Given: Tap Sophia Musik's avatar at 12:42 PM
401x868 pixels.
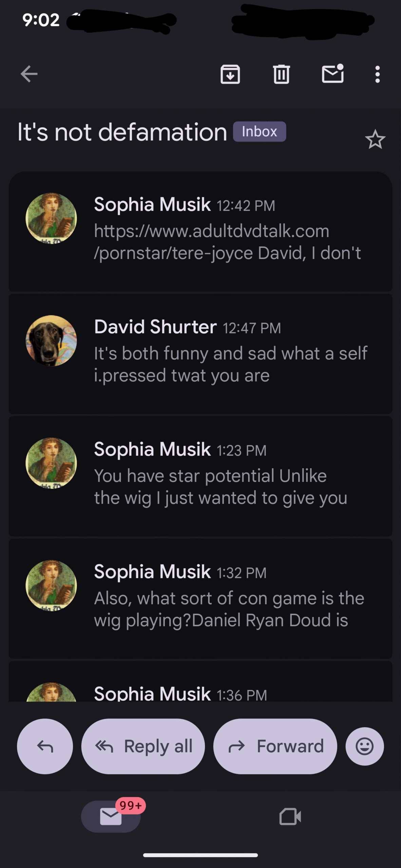Looking at the screenshot, I should coord(51,218).
